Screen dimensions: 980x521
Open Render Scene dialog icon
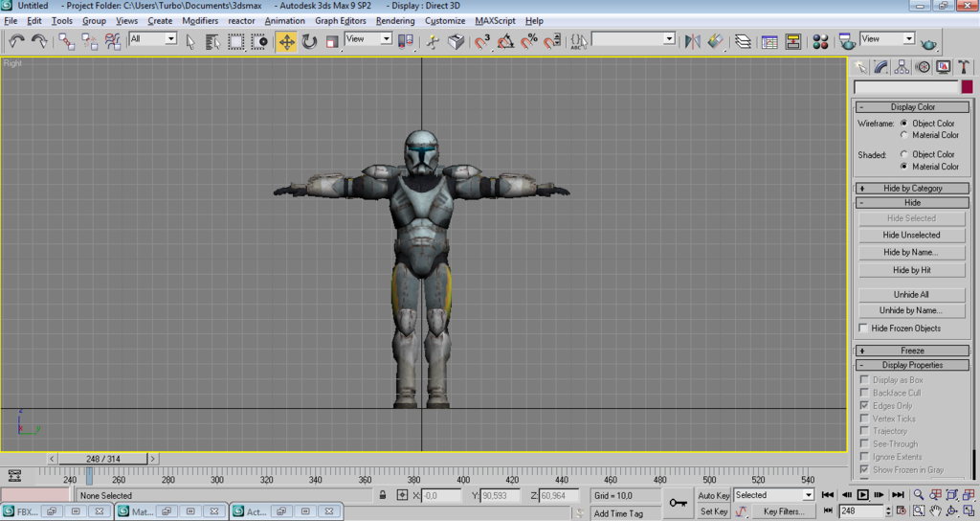[x=848, y=42]
